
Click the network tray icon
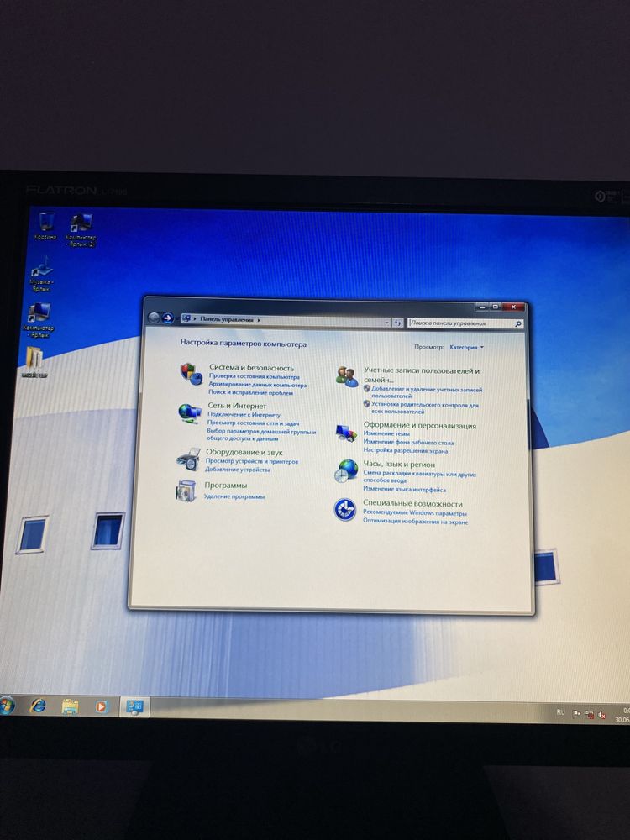590,714
